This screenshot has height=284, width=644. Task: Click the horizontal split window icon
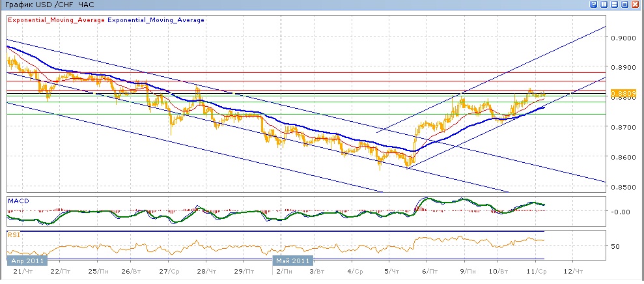(614, 5)
